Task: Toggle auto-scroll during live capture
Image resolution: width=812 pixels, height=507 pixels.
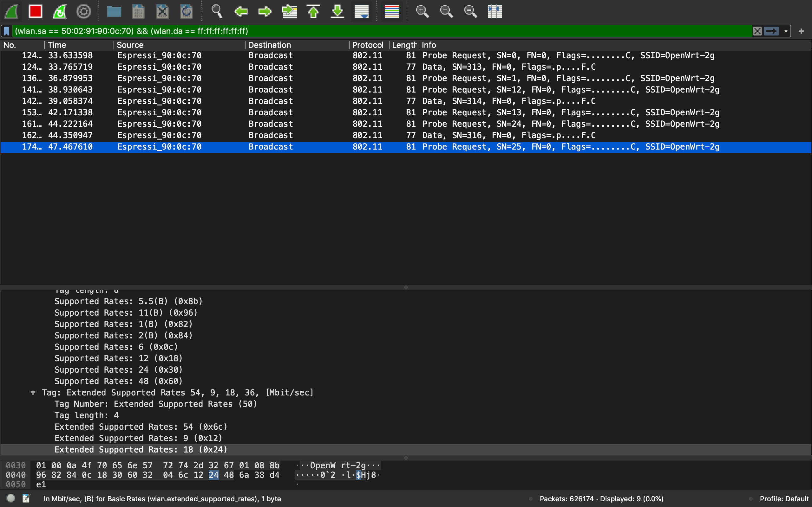Action: click(362, 12)
